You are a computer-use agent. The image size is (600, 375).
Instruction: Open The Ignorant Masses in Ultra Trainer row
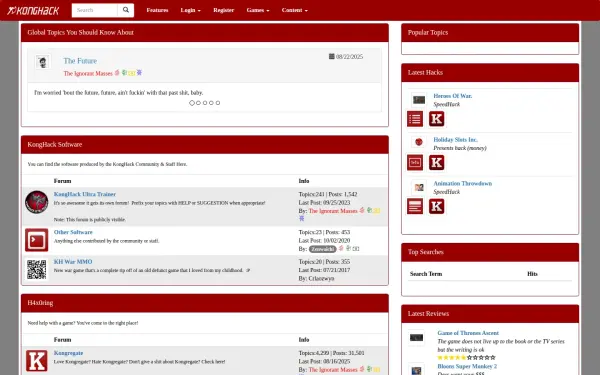tap(333, 211)
